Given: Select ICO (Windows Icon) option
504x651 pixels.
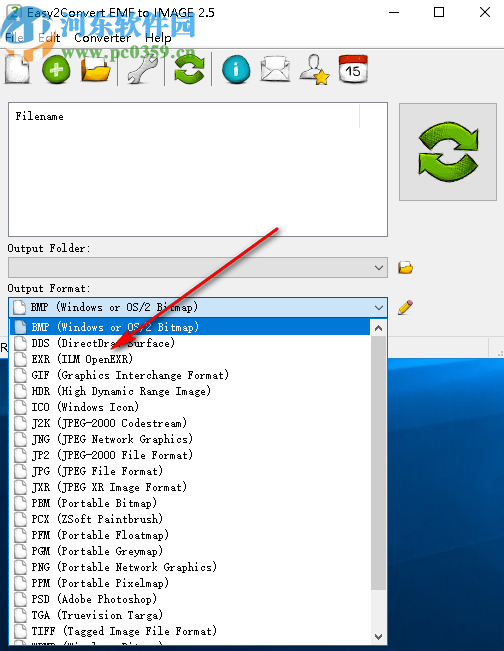Looking at the screenshot, I should click(190, 407).
